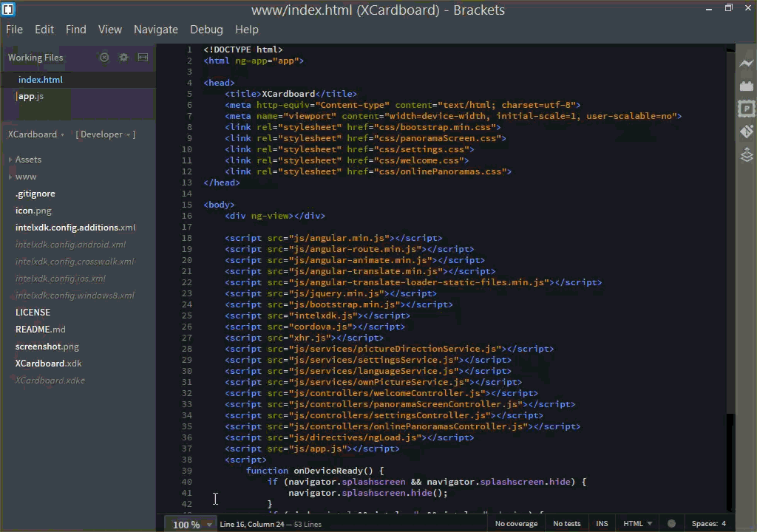This screenshot has height=532, width=757.
Task: Select app.js in Working Files
Action: coord(30,96)
